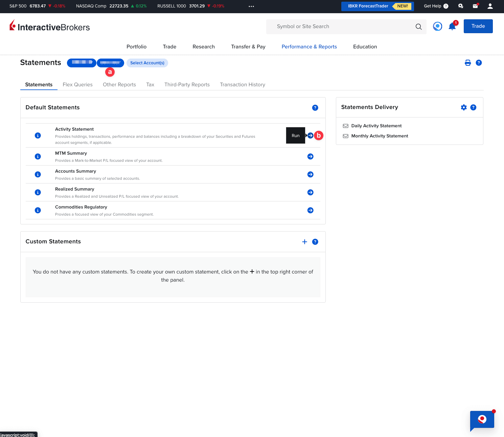The height and width of the screenshot is (437, 504).
Task: Open the notifications bell
Action: click(452, 26)
